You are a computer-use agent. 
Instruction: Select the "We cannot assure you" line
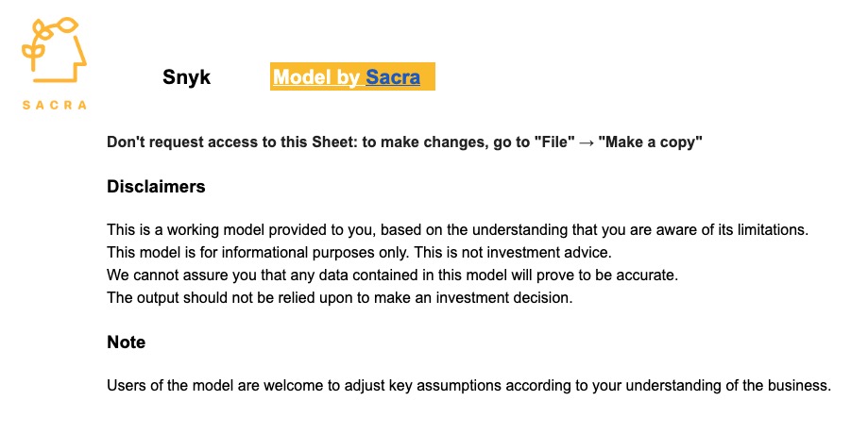tap(393, 275)
